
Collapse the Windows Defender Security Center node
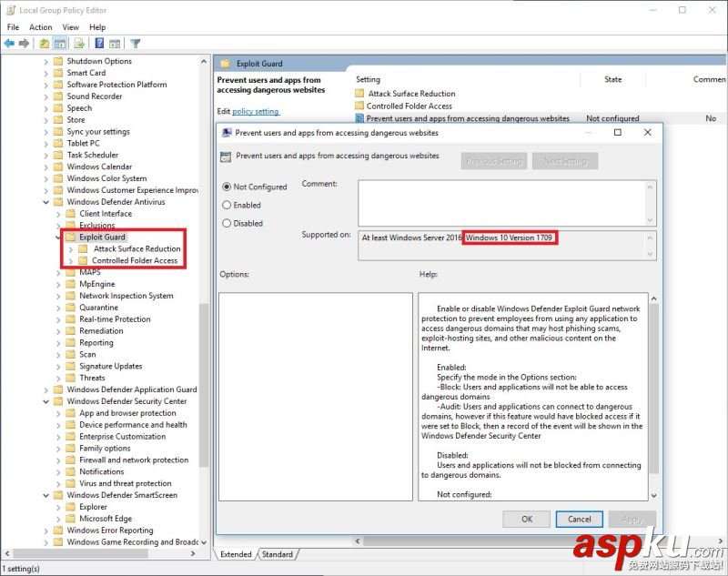46,401
